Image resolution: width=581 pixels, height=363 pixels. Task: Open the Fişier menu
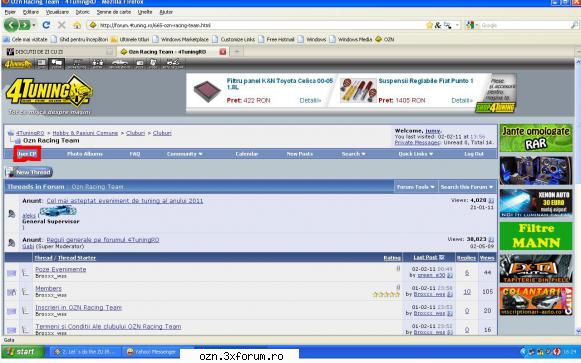pyautogui.click(x=10, y=12)
